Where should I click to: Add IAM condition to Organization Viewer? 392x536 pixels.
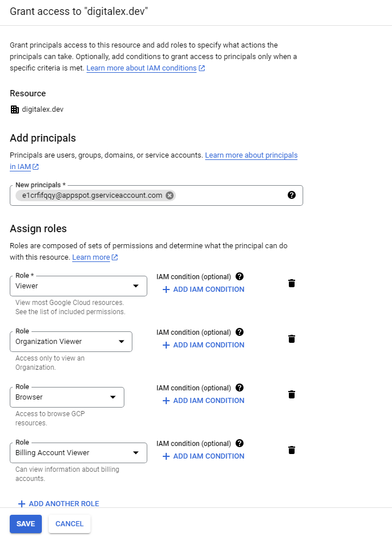[203, 345]
